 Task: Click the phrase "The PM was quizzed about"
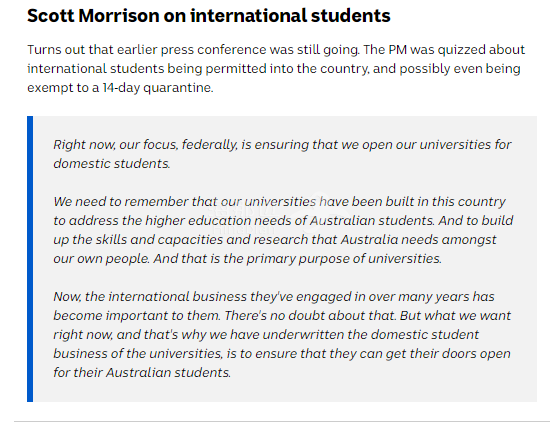click(x=444, y=49)
